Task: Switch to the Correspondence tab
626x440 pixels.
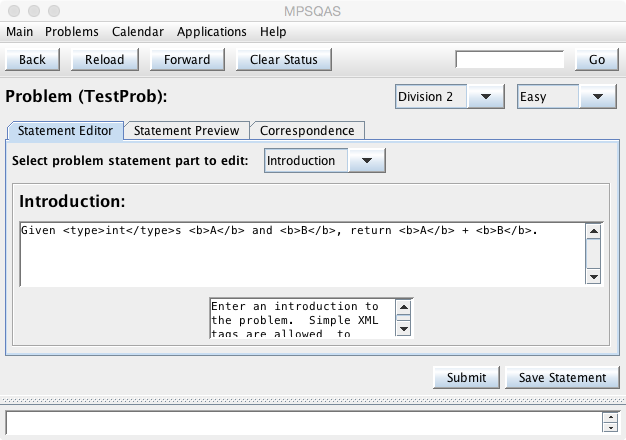Action: point(307,130)
